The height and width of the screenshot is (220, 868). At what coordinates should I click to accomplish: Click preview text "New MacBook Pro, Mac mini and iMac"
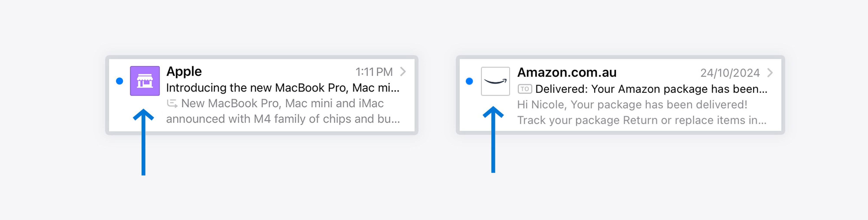(282, 103)
